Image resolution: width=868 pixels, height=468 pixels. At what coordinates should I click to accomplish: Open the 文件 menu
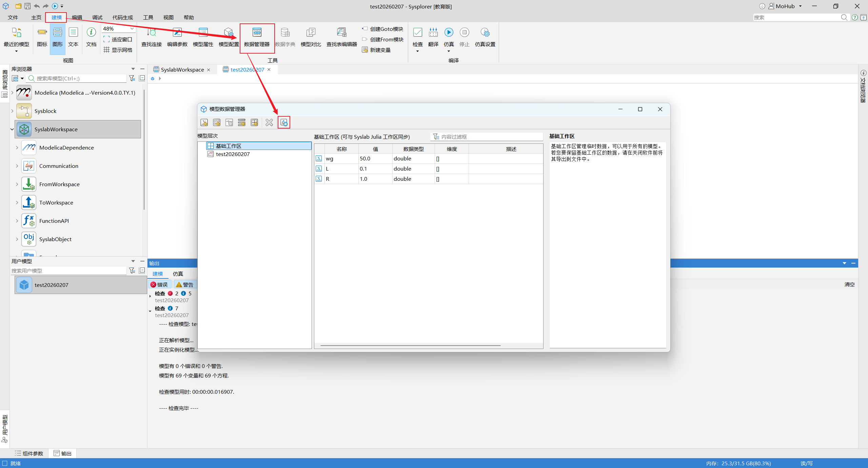coord(13,17)
